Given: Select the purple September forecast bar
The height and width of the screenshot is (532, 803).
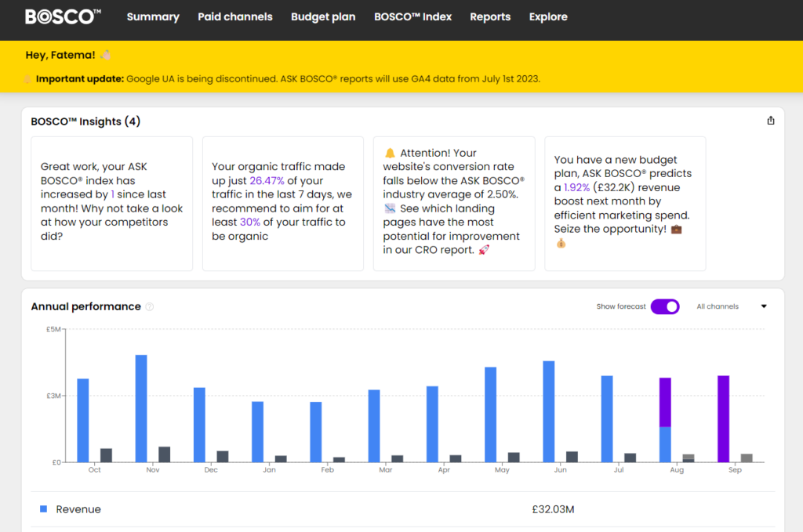Looking at the screenshot, I should point(723,418).
